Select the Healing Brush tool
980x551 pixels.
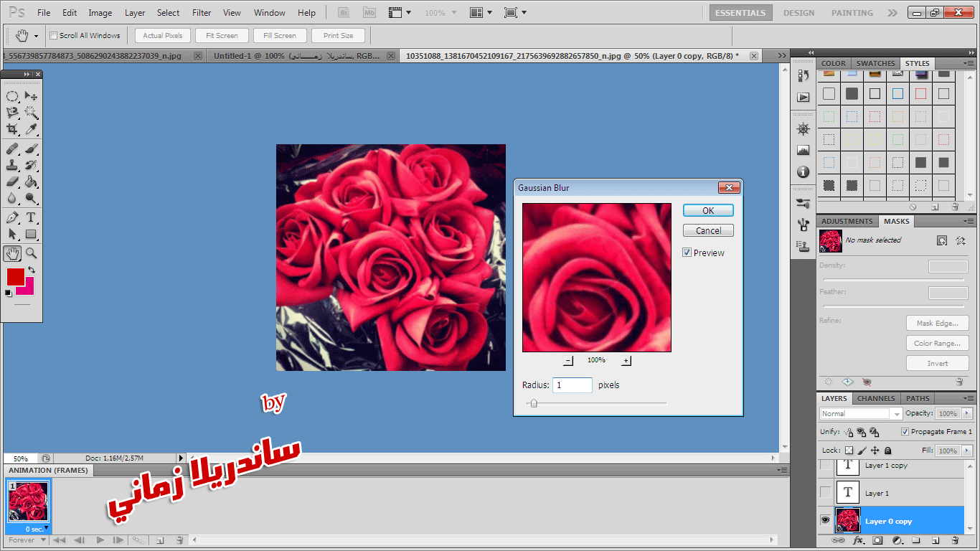[x=12, y=149]
